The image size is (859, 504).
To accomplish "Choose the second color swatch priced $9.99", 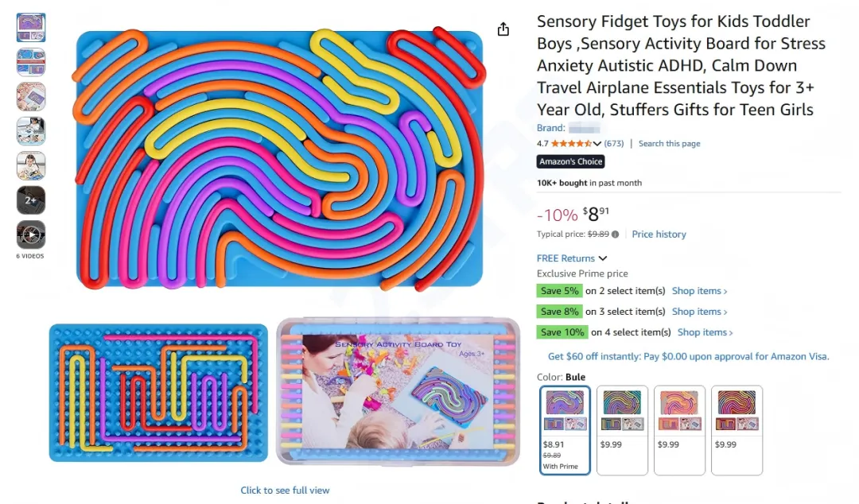I will pos(622,429).
